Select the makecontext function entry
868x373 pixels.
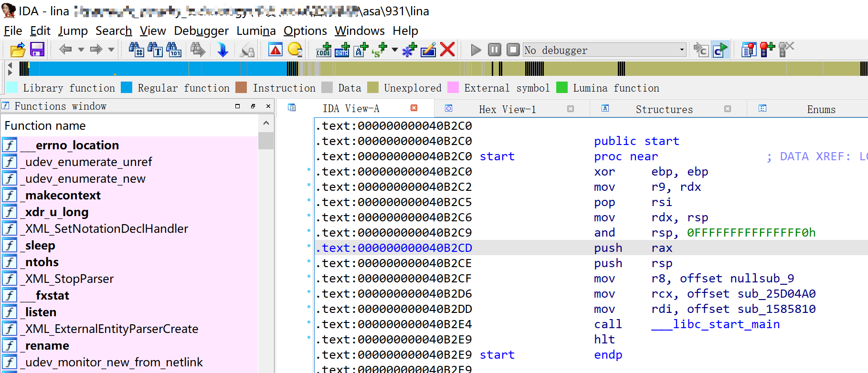pyautogui.click(x=63, y=196)
